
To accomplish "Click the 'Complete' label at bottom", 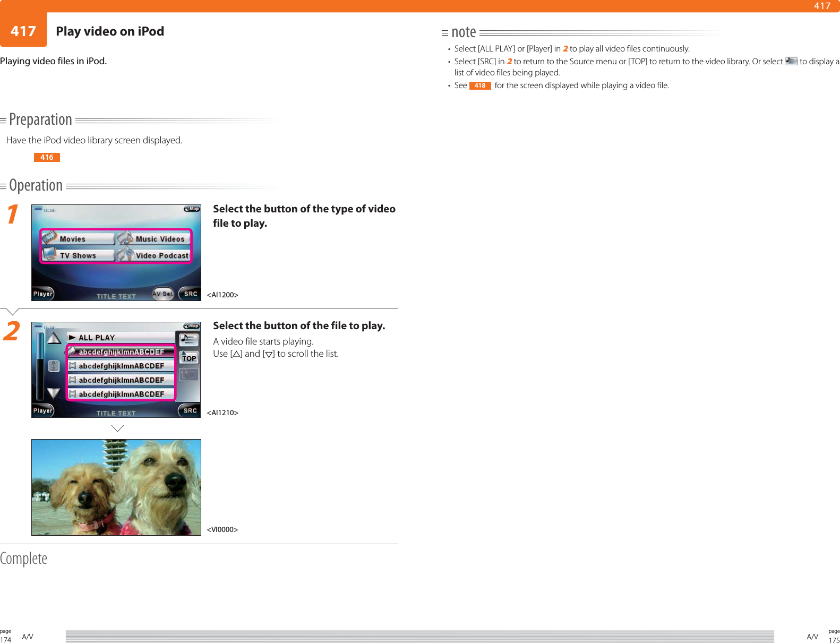I will point(23,558).
